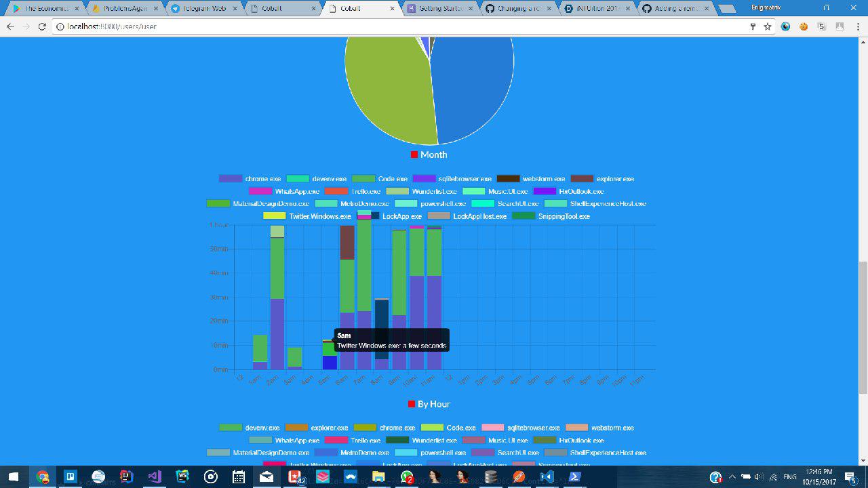Switch to the inactive Cobalt tab
This screenshot has width=868, height=488.
pyautogui.click(x=283, y=9)
